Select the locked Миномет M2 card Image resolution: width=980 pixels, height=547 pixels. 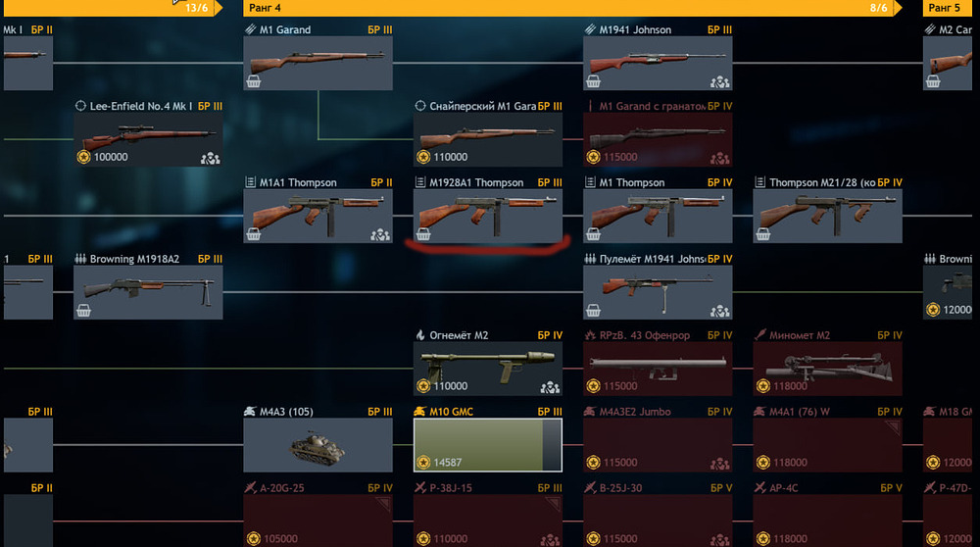827,363
